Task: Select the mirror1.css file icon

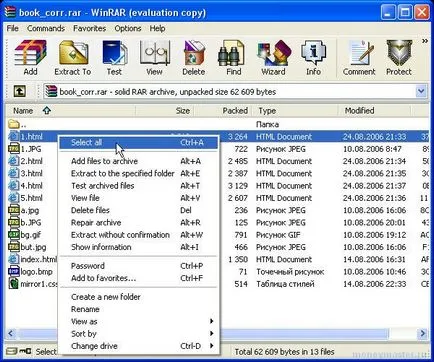Action: click(x=13, y=284)
